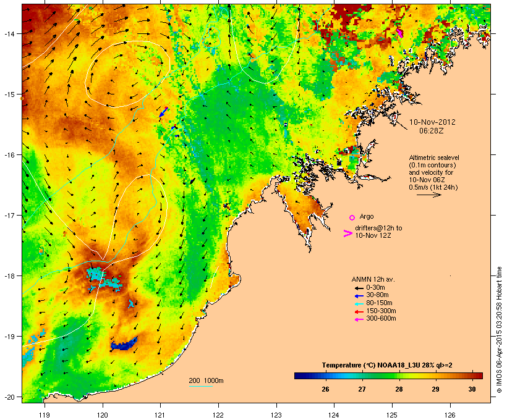
Task: Click the ANMN 12h av. heading
Action: click(x=373, y=279)
